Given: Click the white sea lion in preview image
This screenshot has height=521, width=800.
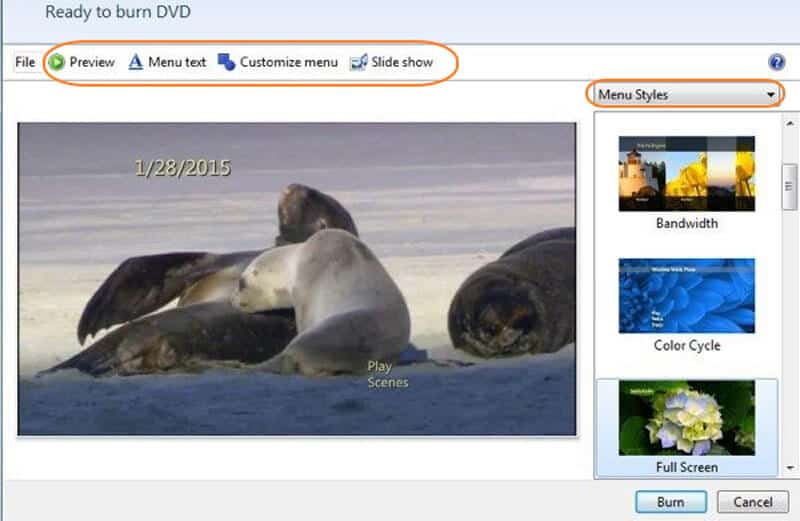Looking at the screenshot, I should 330,300.
